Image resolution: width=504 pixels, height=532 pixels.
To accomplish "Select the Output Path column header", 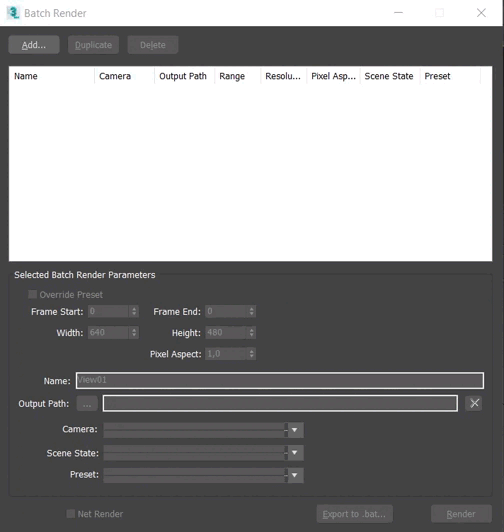I will click(x=184, y=76).
